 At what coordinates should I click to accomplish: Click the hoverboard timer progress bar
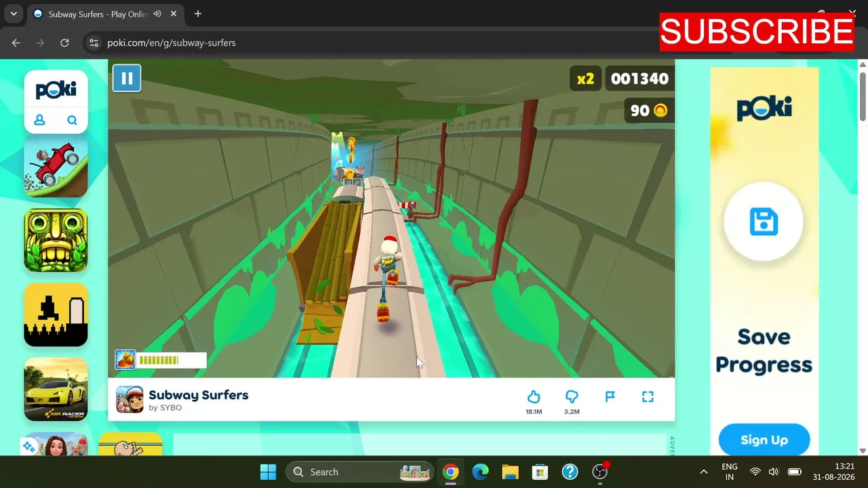click(171, 361)
